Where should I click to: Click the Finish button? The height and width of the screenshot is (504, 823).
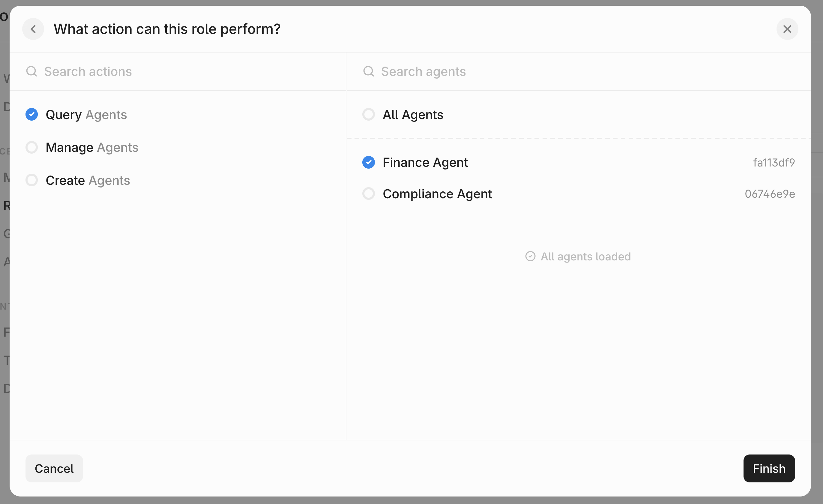point(768,468)
